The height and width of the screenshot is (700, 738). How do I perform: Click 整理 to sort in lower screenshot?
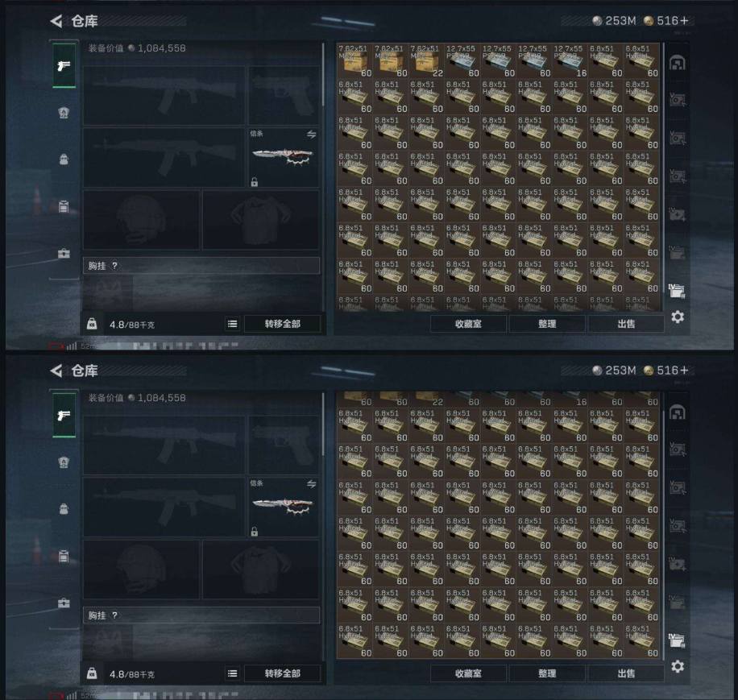(x=547, y=673)
